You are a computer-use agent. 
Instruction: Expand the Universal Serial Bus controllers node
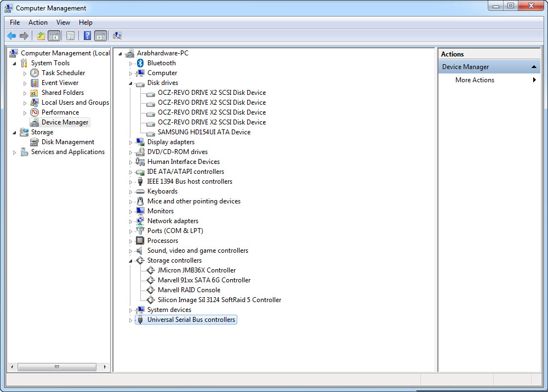tap(131, 320)
